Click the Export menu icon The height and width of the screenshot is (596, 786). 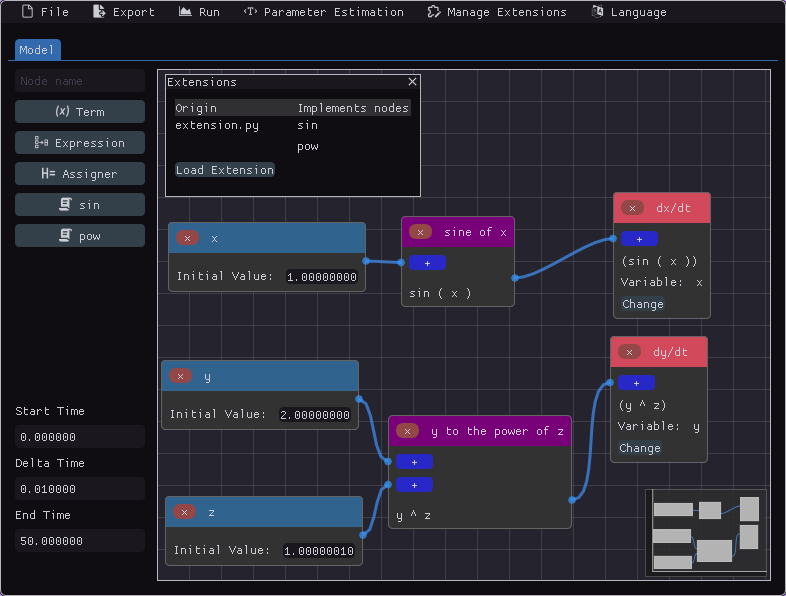coord(99,11)
